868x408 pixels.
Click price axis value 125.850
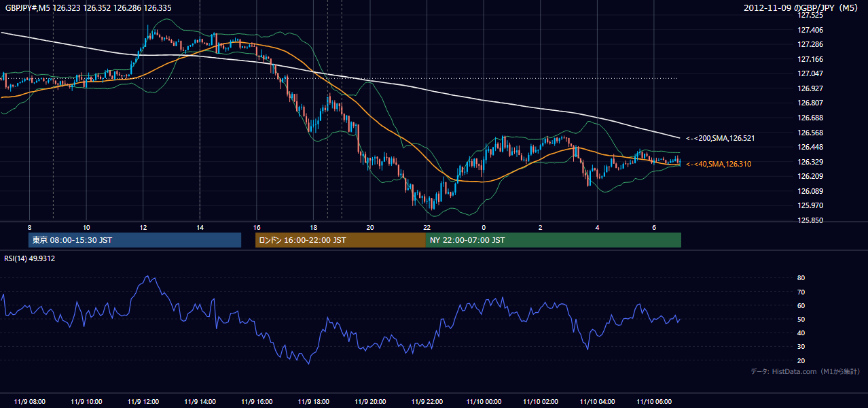pyautogui.click(x=810, y=220)
